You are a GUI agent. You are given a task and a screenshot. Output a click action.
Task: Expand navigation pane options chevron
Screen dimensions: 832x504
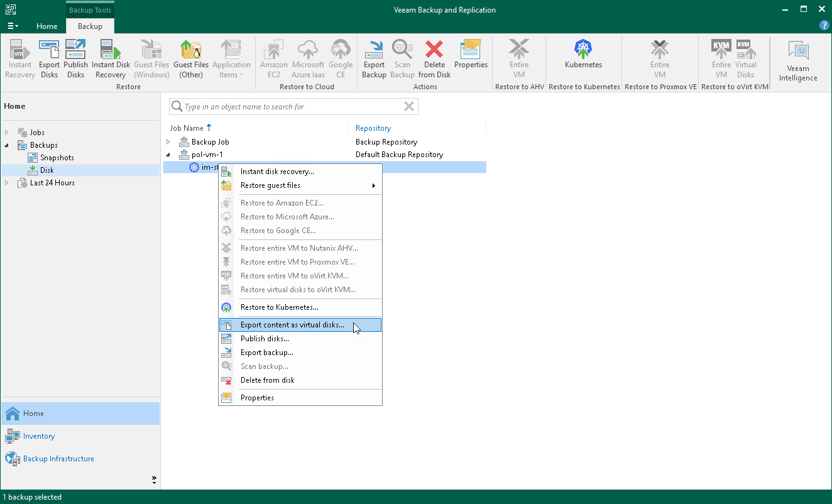pos(154,479)
